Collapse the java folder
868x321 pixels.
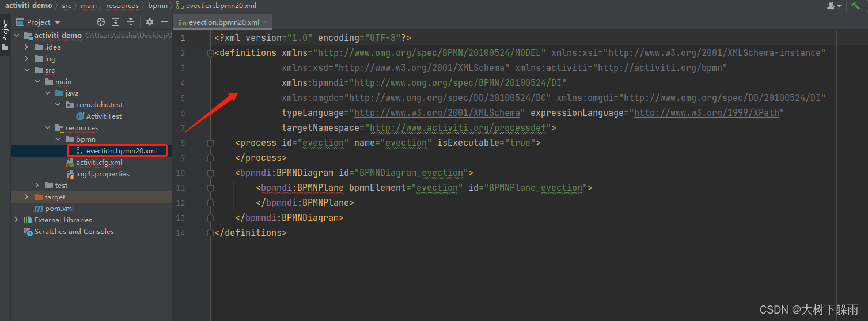point(48,93)
